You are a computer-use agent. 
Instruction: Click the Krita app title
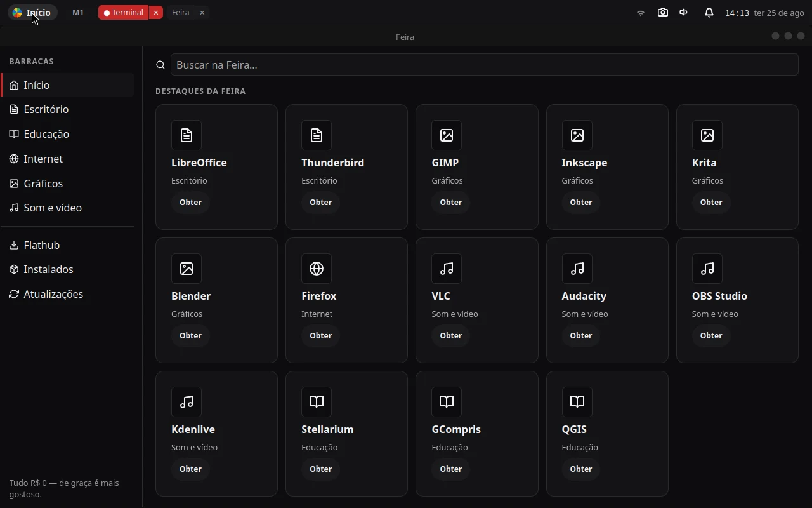click(x=704, y=163)
